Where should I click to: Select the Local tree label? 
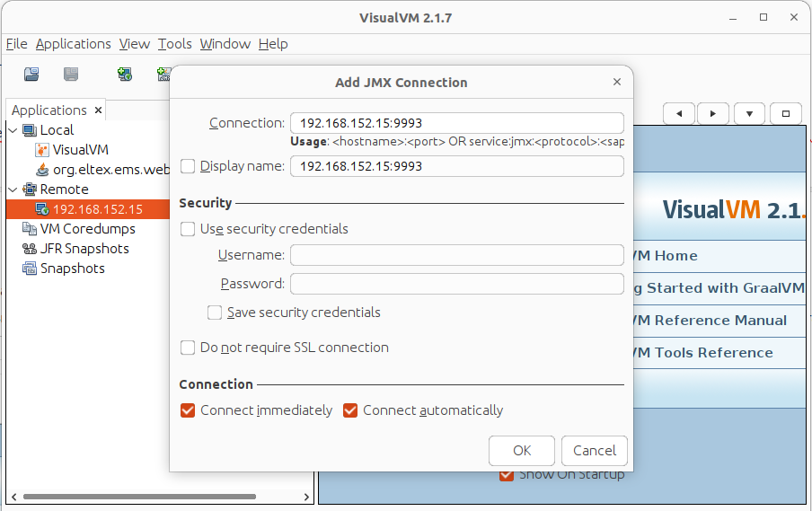tap(57, 130)
